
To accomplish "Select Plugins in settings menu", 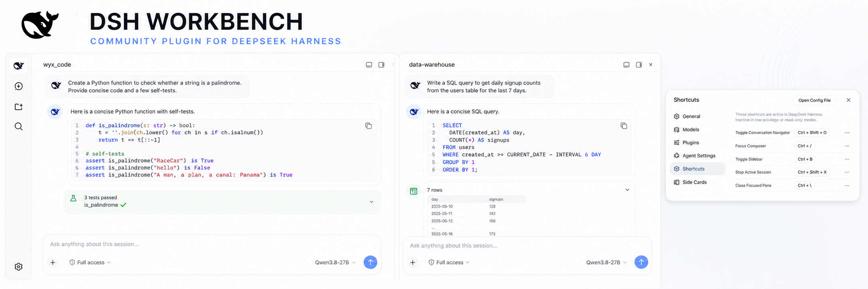I will (697, 143).
